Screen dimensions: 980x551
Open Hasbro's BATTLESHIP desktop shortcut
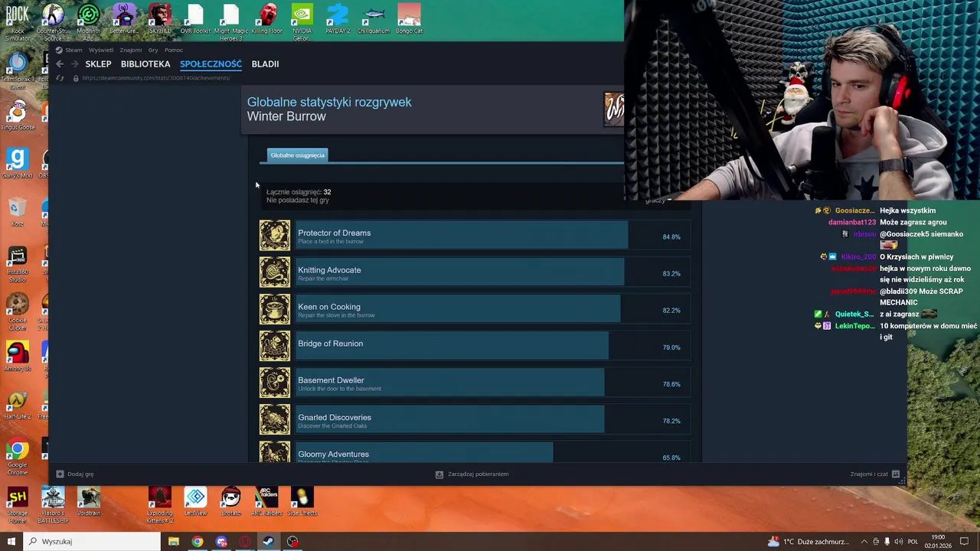pos(53,506)
